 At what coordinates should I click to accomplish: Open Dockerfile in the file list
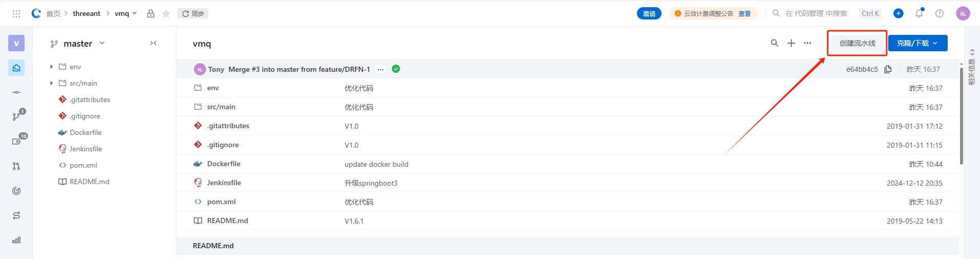coord(224,164)
